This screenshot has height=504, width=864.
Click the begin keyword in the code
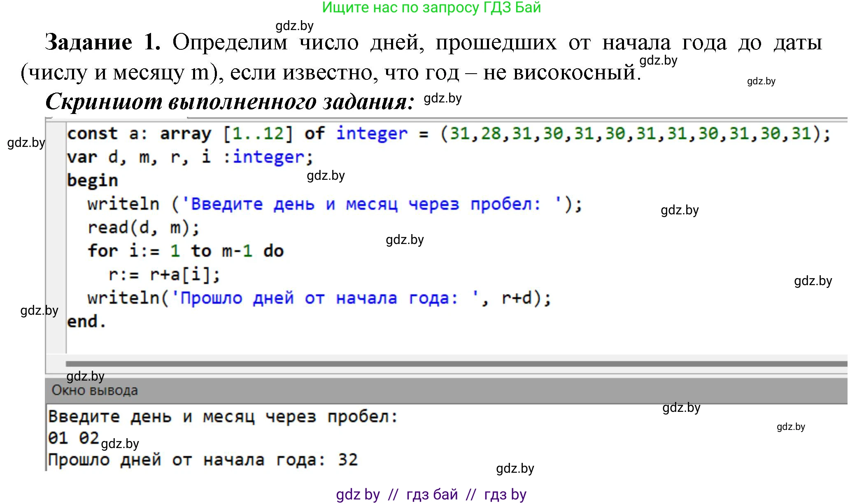[x=93, y=181]
